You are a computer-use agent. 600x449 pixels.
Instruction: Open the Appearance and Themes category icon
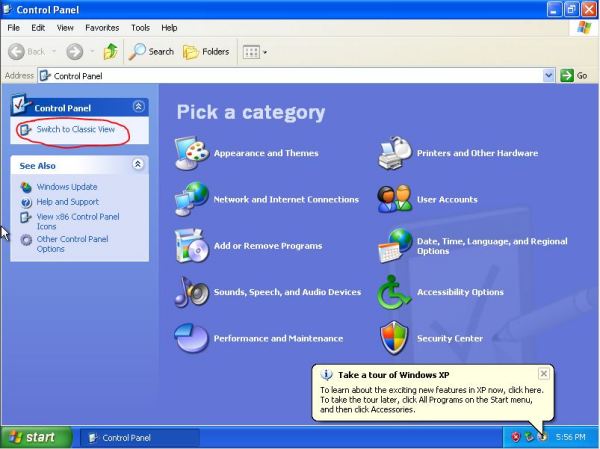[192, 153]
